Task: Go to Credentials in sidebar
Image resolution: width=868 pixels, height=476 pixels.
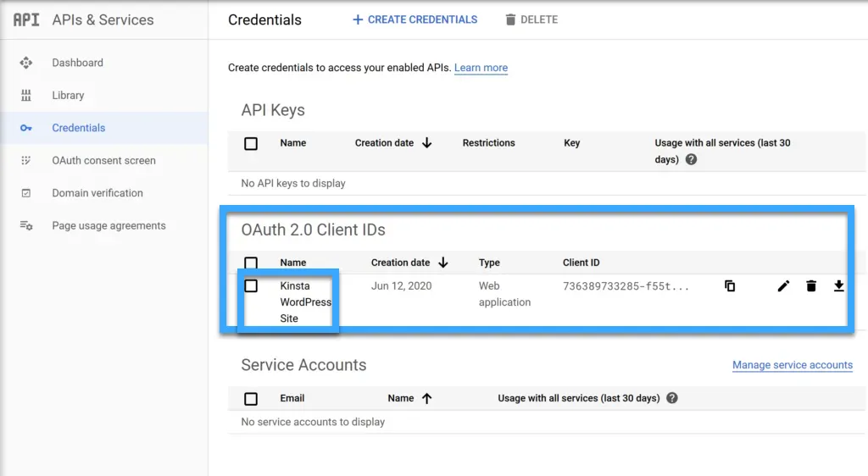Action: tap(79, 128)
